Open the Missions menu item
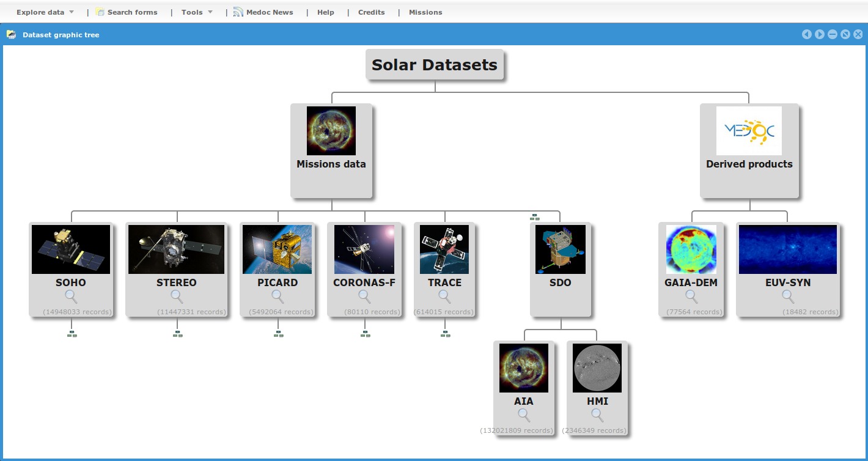This screenshot has height=461, width=868. 425,12
